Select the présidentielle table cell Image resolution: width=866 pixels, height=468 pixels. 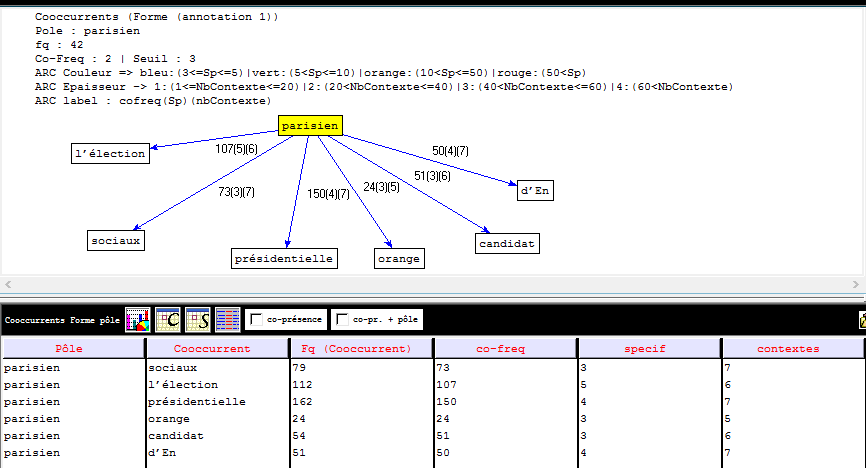pos(197,402)
